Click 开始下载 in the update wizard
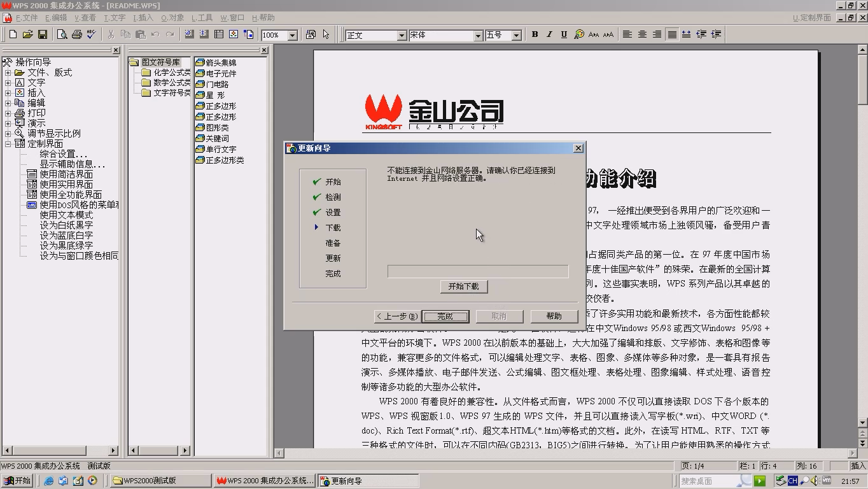 [464, 287]
